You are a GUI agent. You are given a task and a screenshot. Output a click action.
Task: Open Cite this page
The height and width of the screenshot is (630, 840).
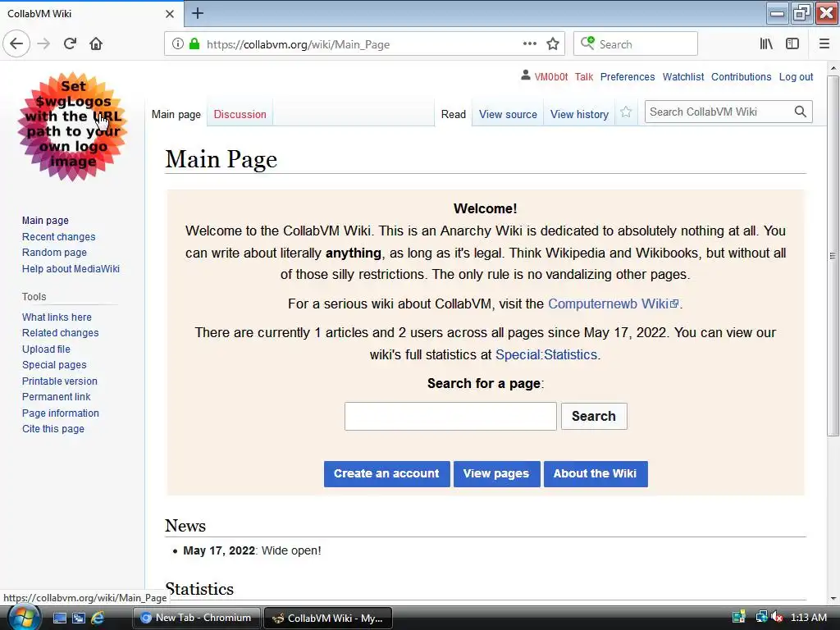click(x=53, y=428)
